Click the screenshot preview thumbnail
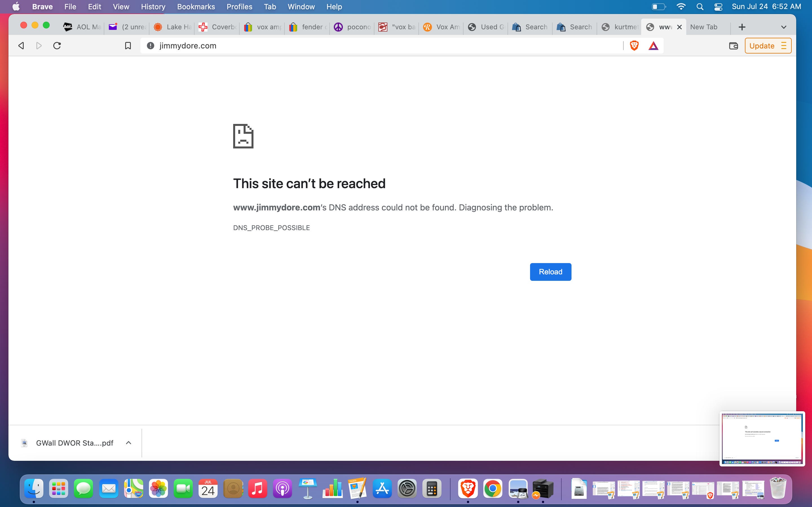The width and height of the screenshot is (812, 507). [762, 438]
